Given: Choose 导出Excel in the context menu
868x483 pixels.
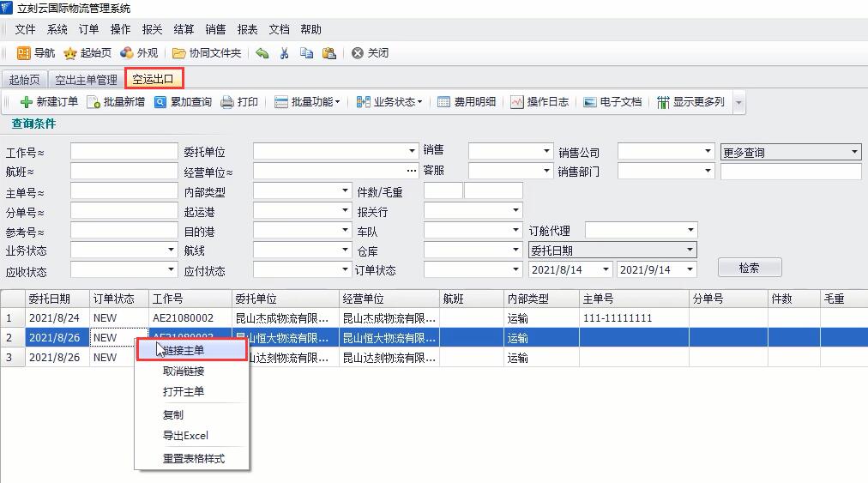Looking at the screenshot, I should (x=185, y=436).
